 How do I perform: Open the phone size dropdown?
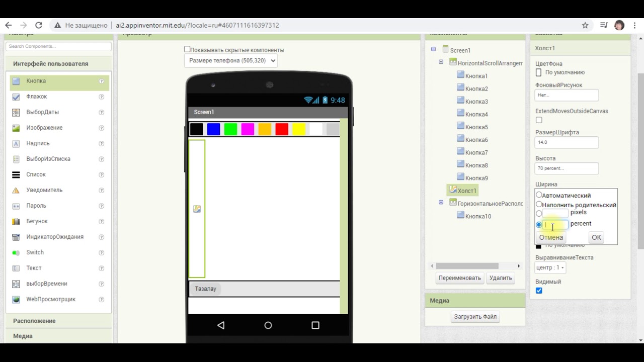coord(231,60)
